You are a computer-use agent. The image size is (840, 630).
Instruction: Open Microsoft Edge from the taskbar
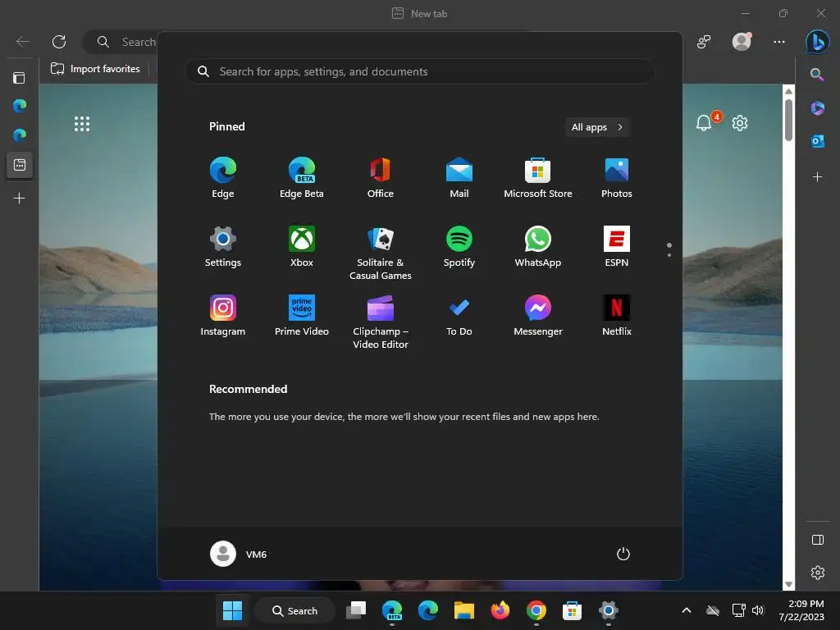(x=428, y=610)
